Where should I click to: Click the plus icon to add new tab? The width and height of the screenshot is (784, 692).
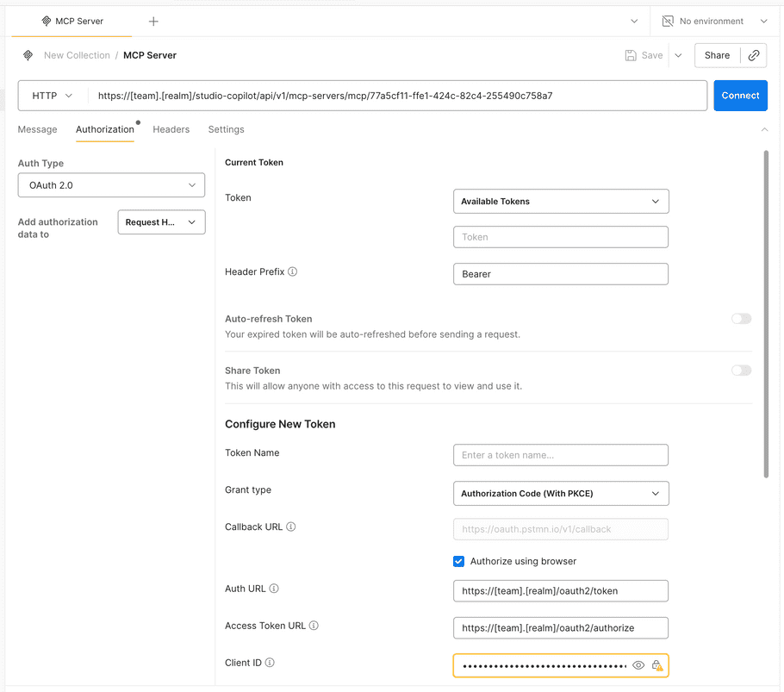pos(153,22)
